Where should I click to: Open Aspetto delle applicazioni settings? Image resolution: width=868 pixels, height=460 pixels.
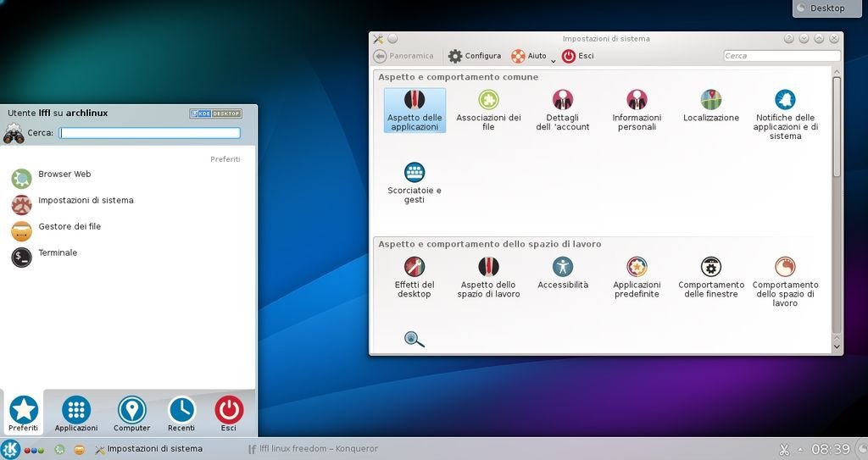coord(414,110)
